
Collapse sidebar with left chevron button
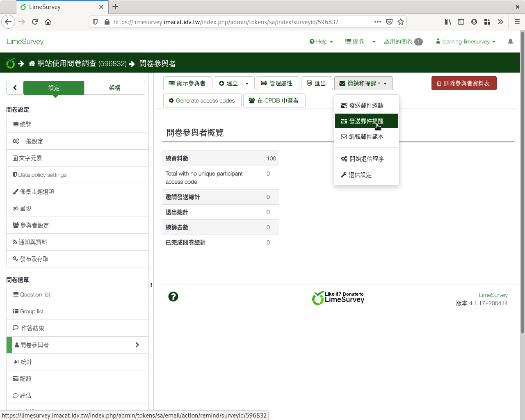(15, 87)
